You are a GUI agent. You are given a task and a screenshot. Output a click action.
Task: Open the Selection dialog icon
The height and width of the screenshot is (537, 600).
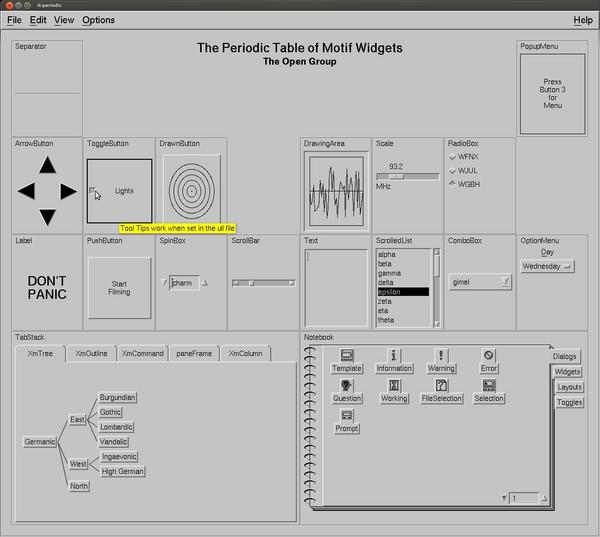[489, 391]
